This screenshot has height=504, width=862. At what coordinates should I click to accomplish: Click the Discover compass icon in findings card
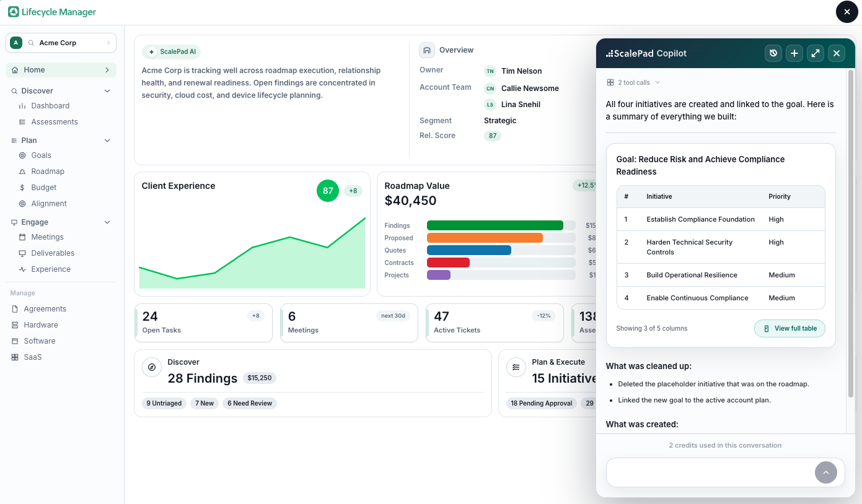click(152, 367)
